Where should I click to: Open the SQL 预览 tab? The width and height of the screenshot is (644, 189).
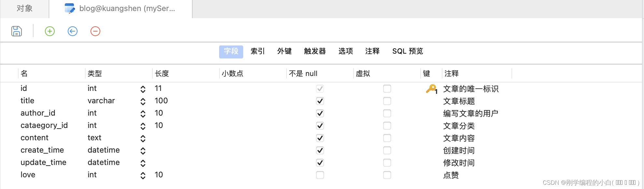click(x=407, y=51)
